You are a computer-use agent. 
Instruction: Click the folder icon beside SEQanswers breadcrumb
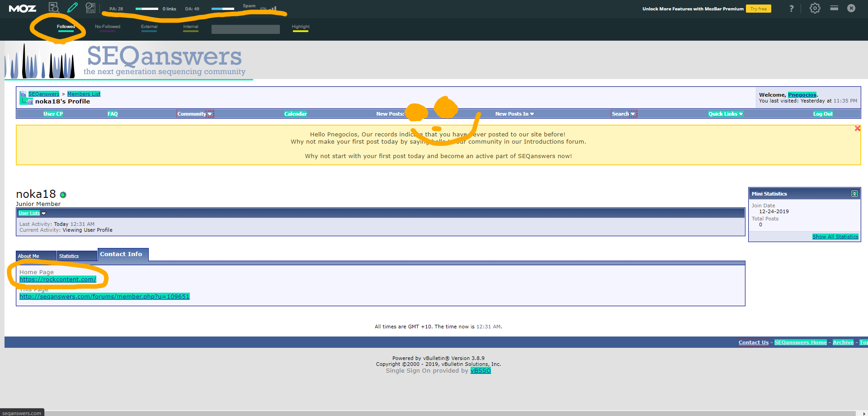[x=23, y=94]
